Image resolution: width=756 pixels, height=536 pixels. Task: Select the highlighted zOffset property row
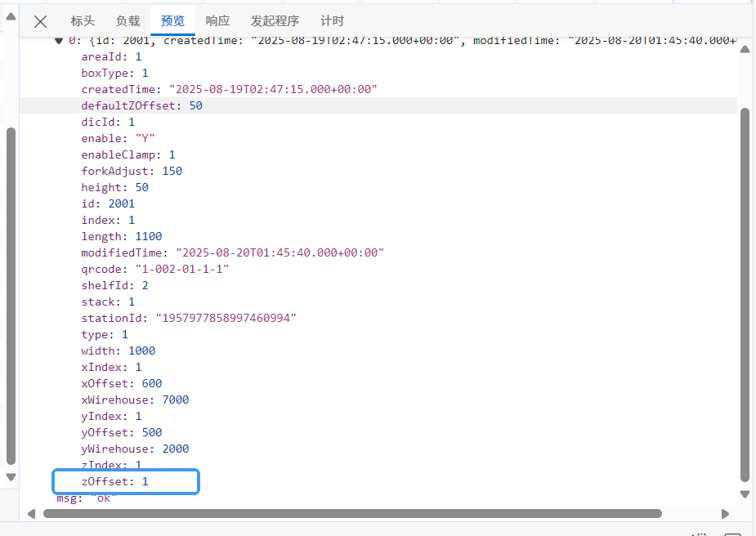click(126, 482)
